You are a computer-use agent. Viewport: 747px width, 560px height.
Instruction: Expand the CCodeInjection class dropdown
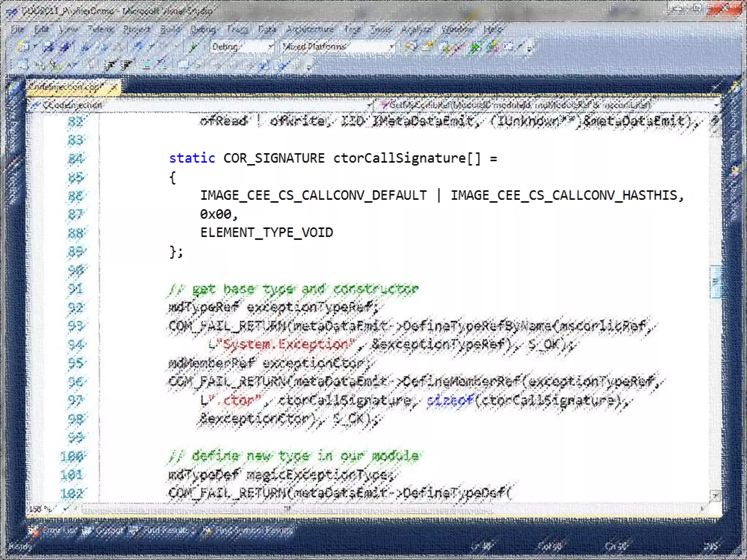tap(369, 105)
